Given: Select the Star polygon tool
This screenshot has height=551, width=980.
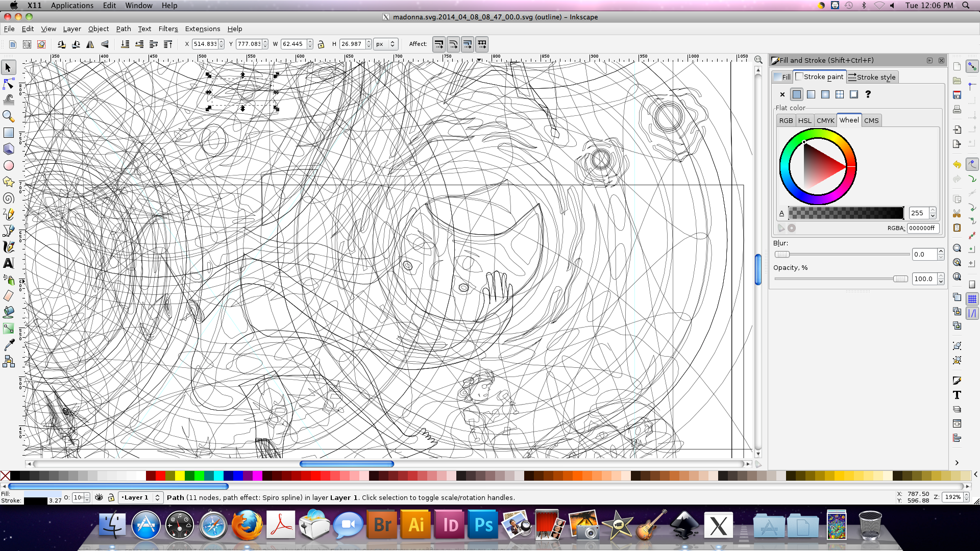Looking at the screenshot, I should point(9,182).
